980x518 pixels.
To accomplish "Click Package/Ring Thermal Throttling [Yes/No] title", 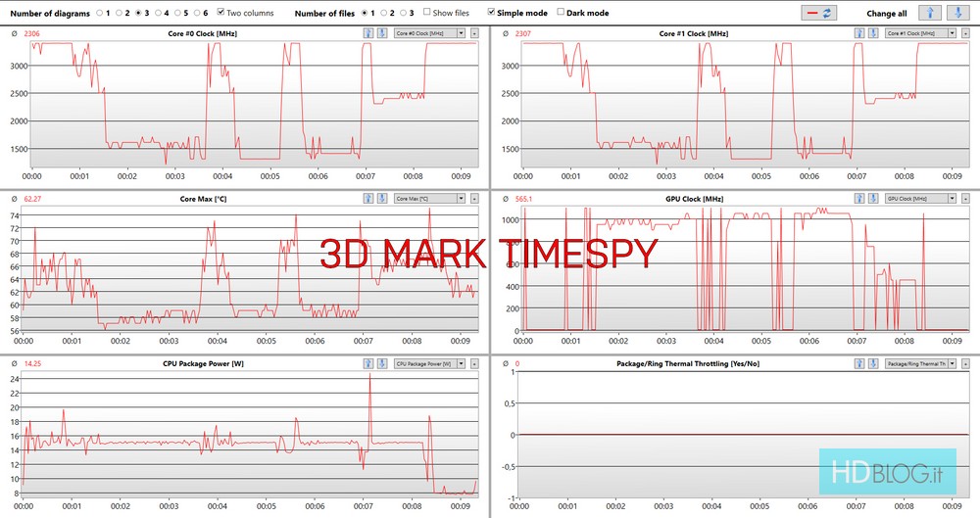I will 688,363.
